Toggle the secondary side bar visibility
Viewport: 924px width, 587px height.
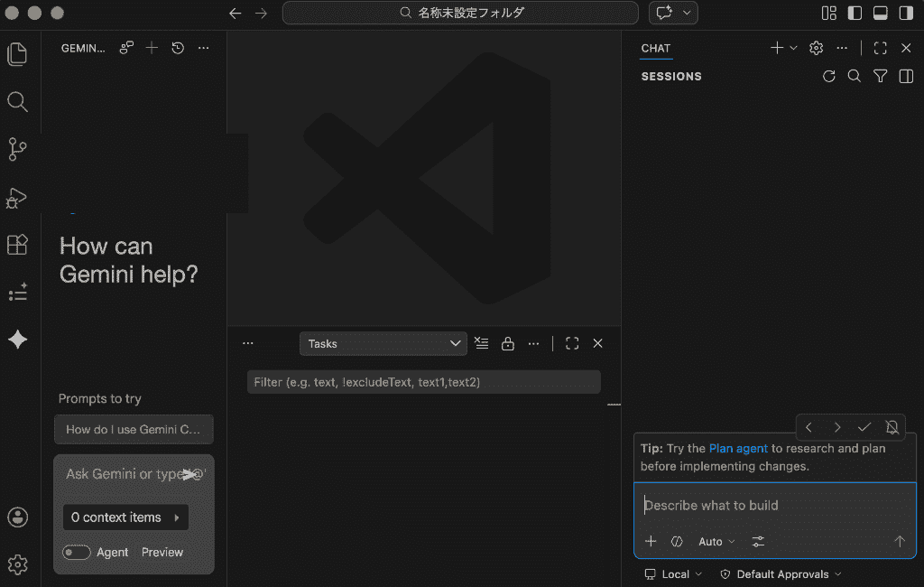pos(906,13)
